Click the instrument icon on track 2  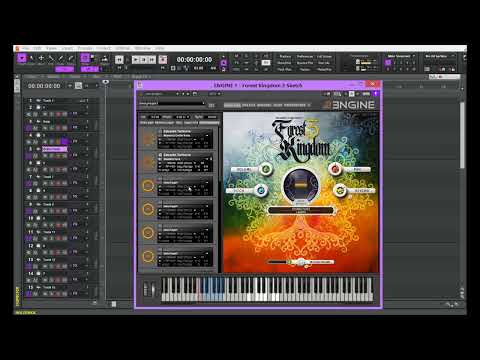point(38,107)
